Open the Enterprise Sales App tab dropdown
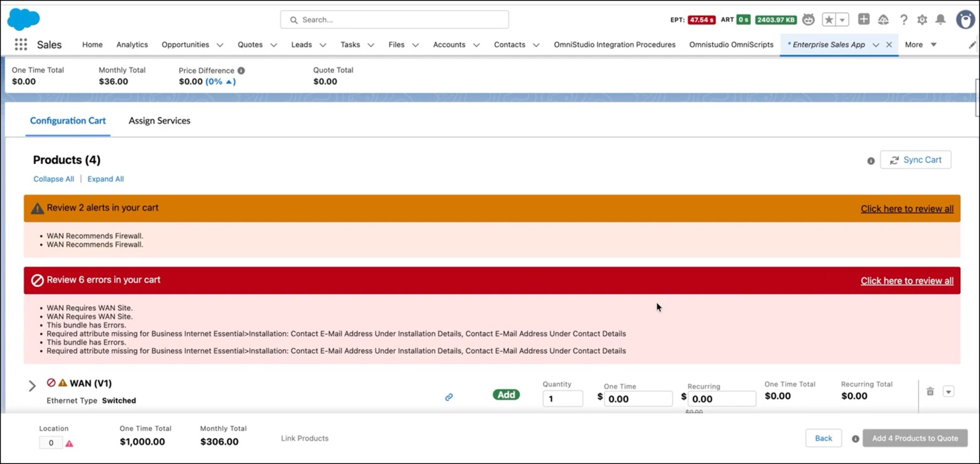 876,45
